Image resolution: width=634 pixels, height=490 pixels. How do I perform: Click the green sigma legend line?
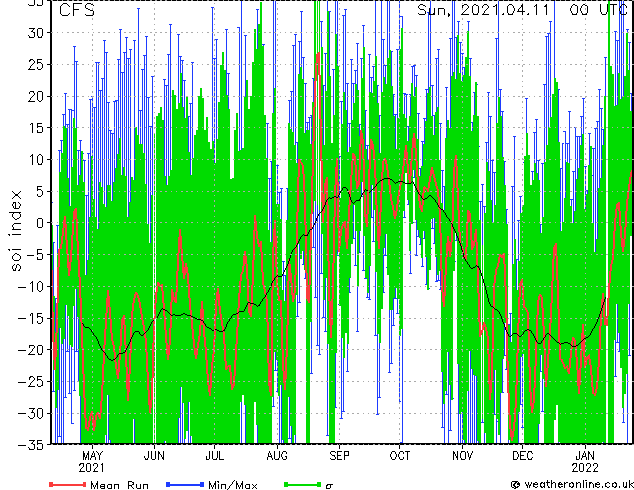(x=302, y=484)
